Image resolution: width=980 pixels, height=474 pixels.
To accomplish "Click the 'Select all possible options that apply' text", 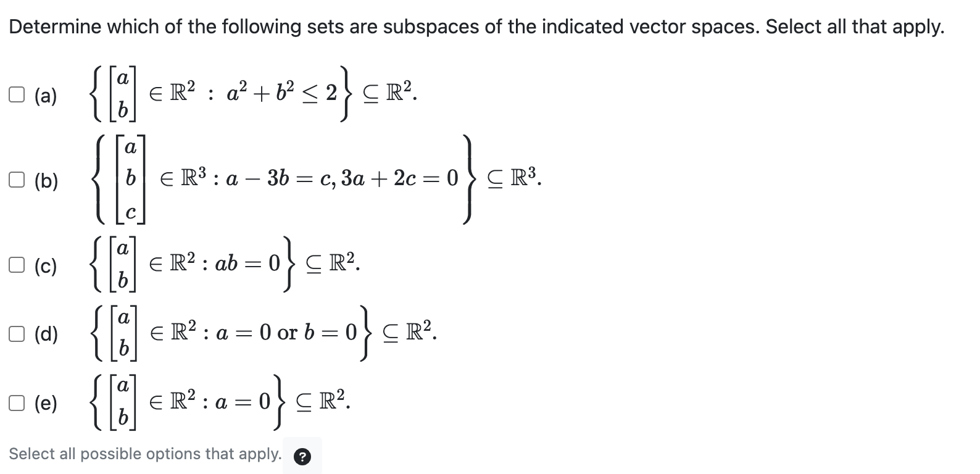I will click(145, 454).
